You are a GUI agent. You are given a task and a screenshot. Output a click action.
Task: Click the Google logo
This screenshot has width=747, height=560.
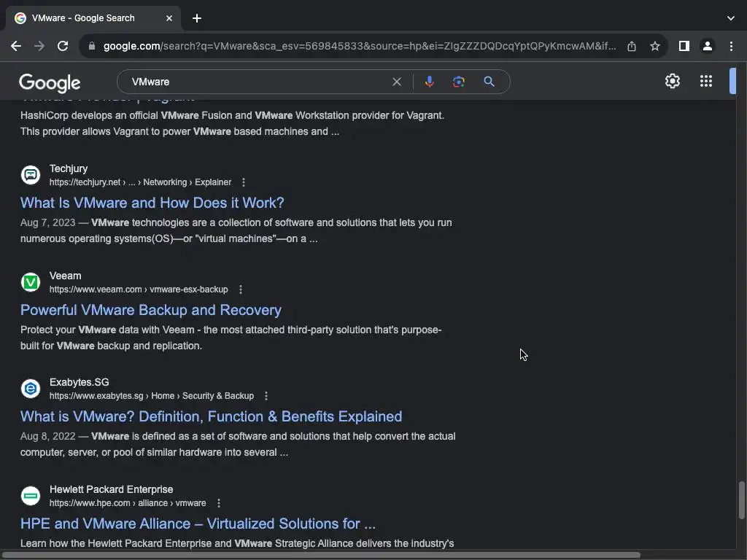click(50, 83)
